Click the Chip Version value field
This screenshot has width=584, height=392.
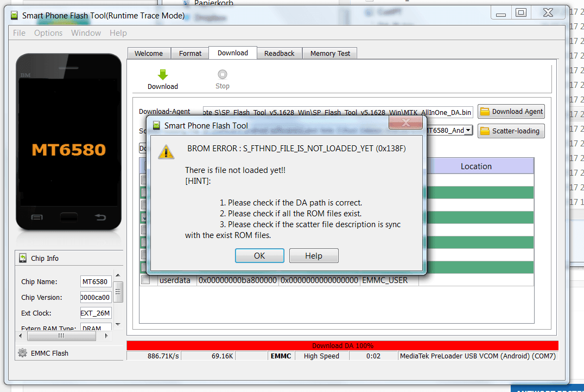[96, 297]
